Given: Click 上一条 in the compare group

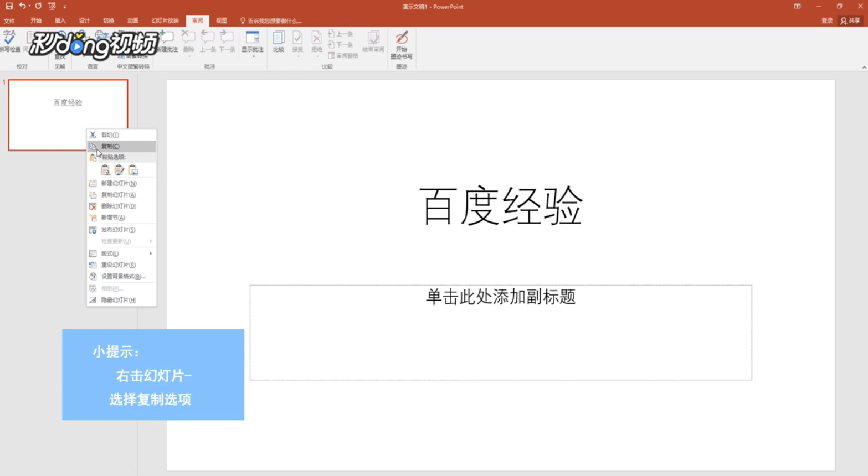Looking at the screenshot, I should 341,34.
